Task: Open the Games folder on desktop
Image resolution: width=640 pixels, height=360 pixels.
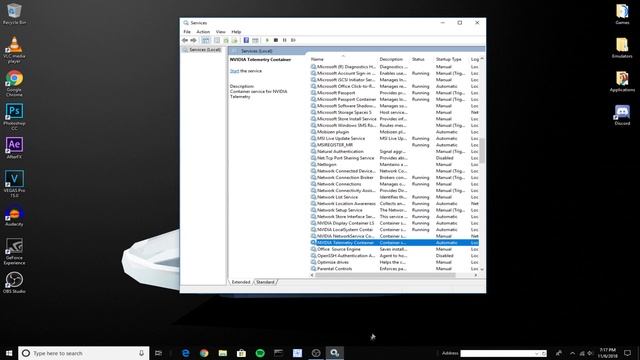Action: pos(622,14)
